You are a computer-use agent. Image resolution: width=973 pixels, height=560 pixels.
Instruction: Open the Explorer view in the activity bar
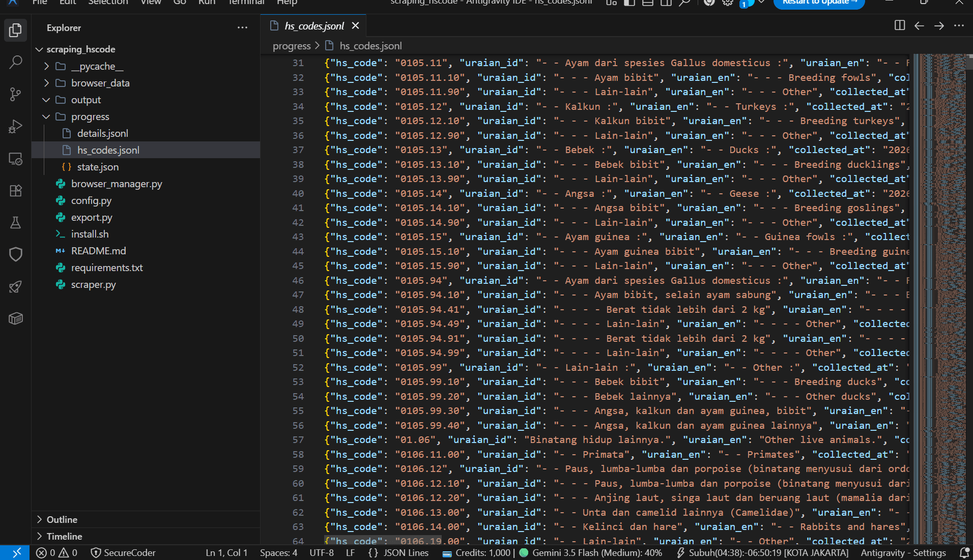pos(15,30)
